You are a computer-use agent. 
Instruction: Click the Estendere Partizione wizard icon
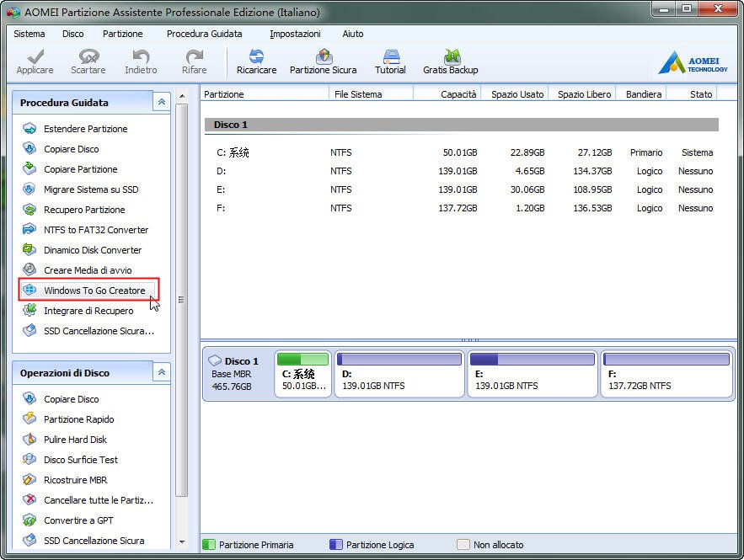pyautogui.click(x=29, y=129)
